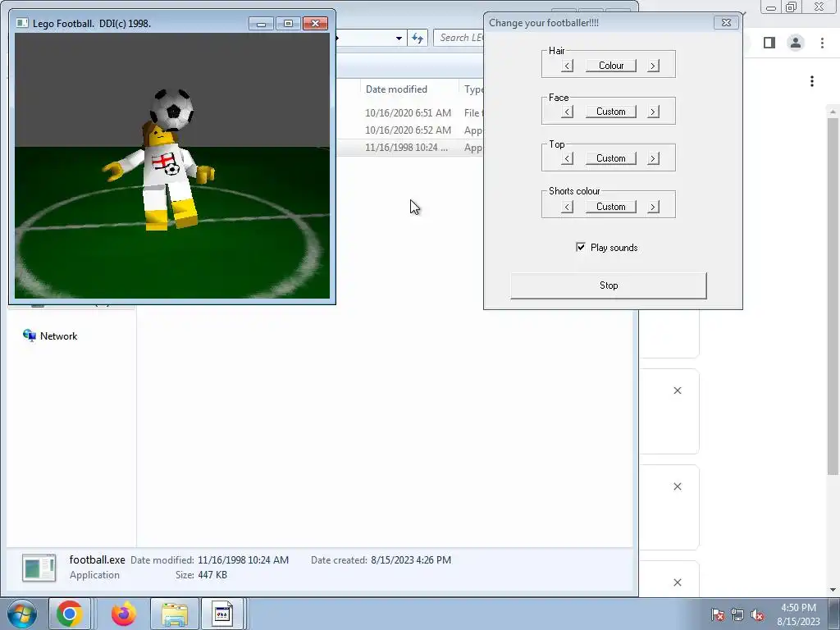Open the Chrome three-dot menu
Viewport: 840px width, 630px height.
point(822,43)
